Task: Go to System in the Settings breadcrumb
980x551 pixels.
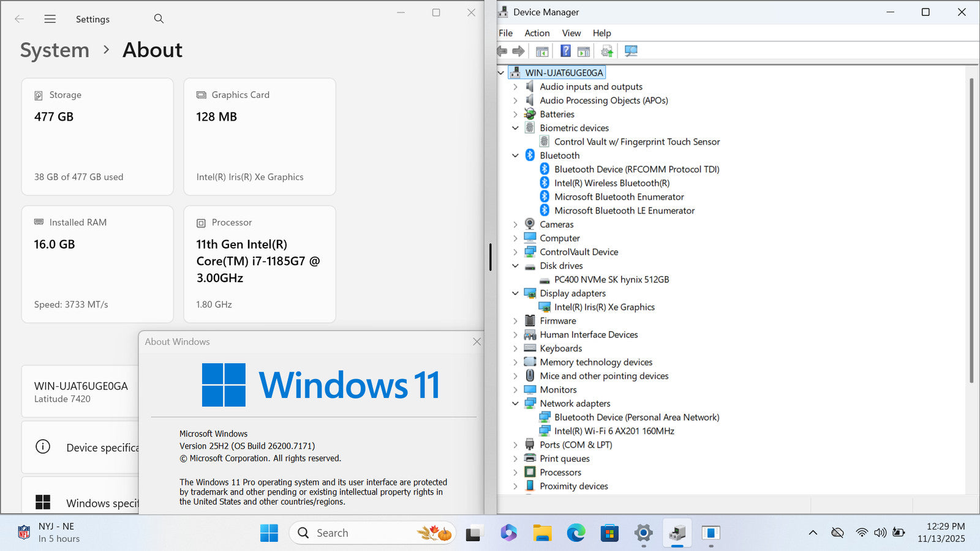Action: 55,50
